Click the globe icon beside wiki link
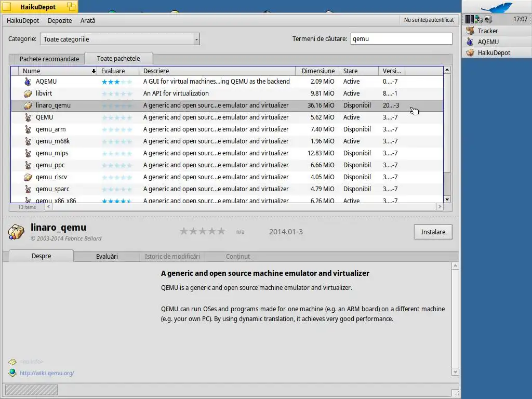The height and width of the screenshot is (399, 532). point(12,373)
